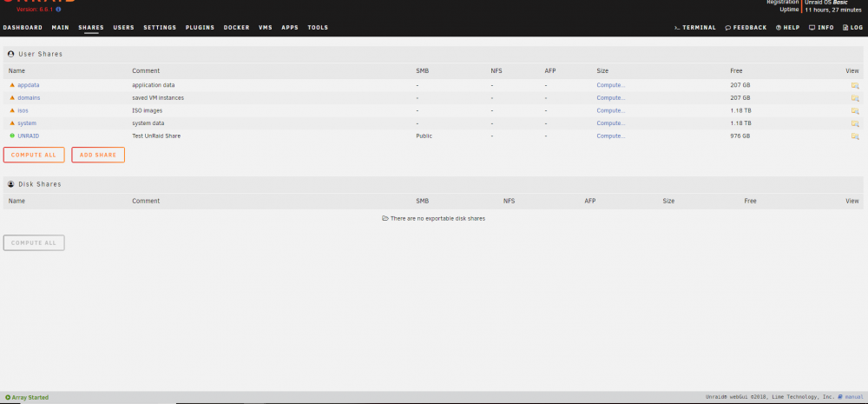868x404 pixels.
Task: Open the system Log
Action: tap(853, 28)
